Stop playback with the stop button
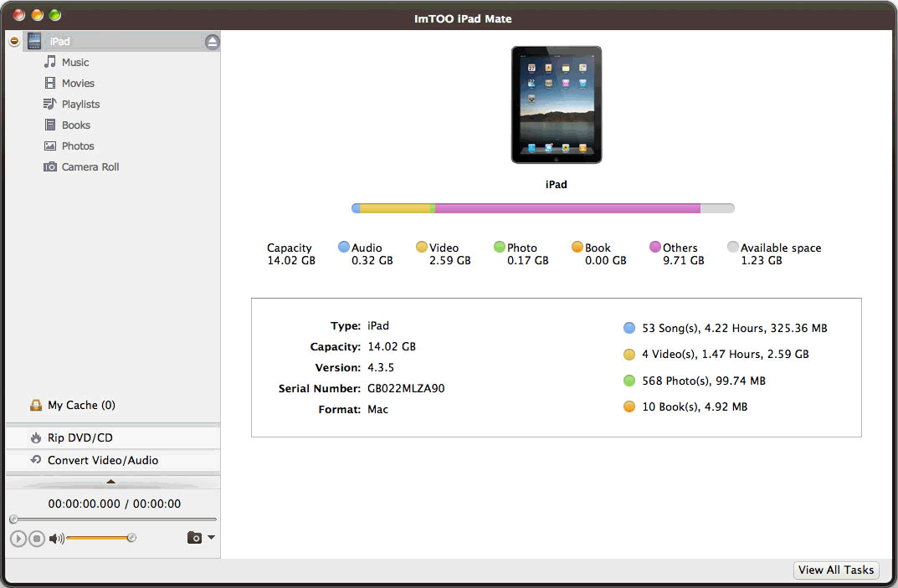898x588 pixels. [x=37, y=538]
